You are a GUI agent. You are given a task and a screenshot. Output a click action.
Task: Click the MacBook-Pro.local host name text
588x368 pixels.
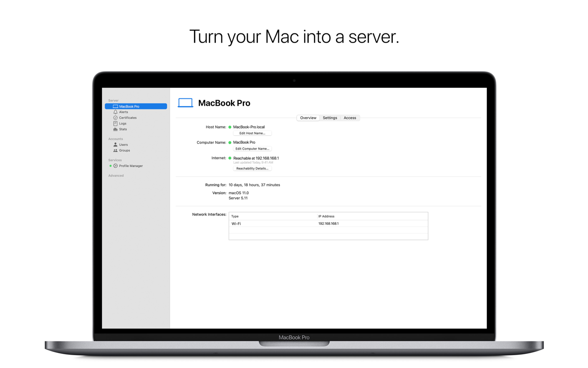[x=249, y=127]
